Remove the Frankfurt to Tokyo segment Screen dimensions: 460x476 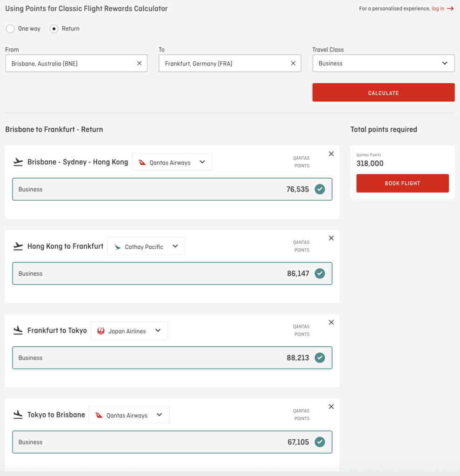click(x=331, y=323)
